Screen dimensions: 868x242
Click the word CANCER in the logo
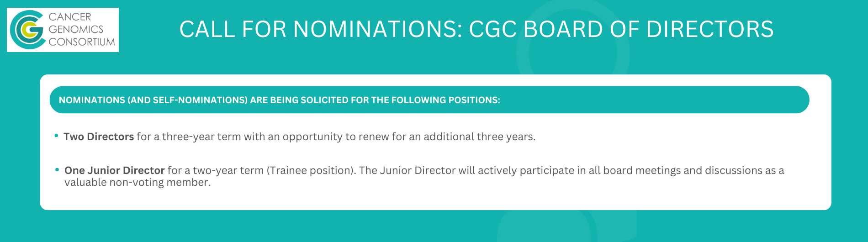point(70,17)
